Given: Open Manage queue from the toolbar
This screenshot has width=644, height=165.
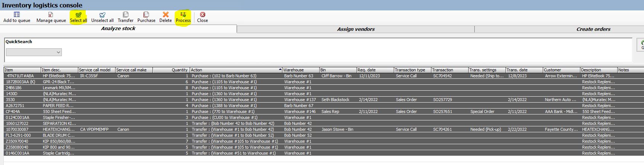Looking at the screenshot, I should [x=51, y=17].
